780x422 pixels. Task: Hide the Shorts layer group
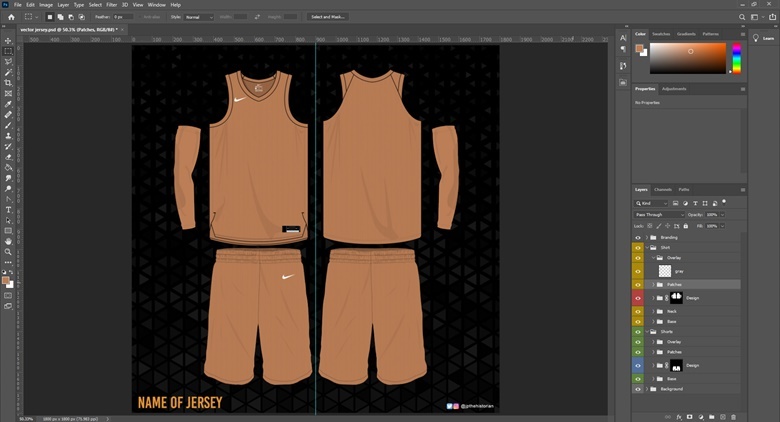click(x=638, y=331)
